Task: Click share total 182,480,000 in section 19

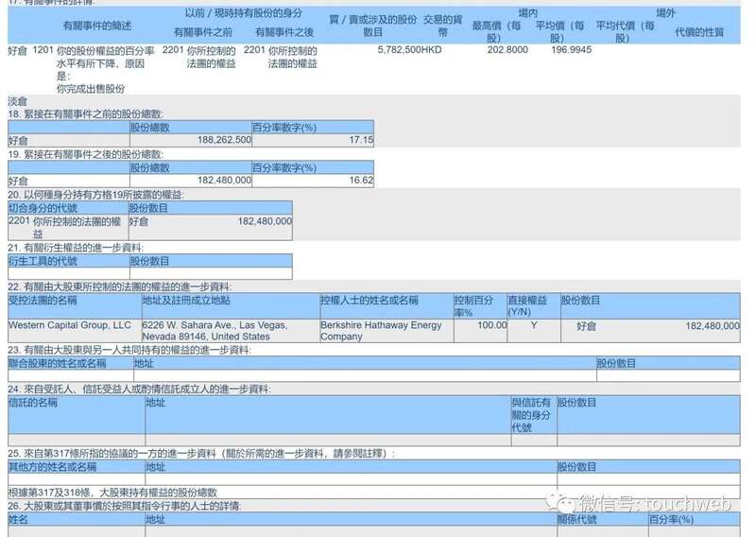Action: (x=224, y=180)
